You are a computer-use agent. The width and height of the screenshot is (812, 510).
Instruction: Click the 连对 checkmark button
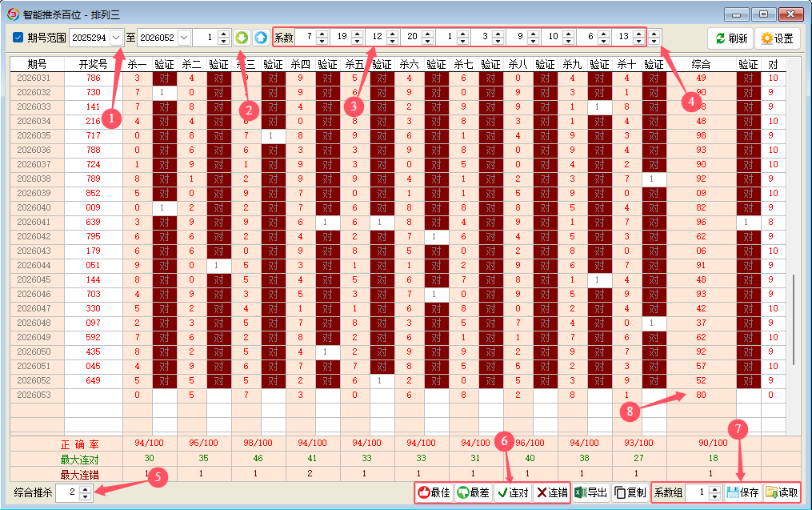coord(512,493)
